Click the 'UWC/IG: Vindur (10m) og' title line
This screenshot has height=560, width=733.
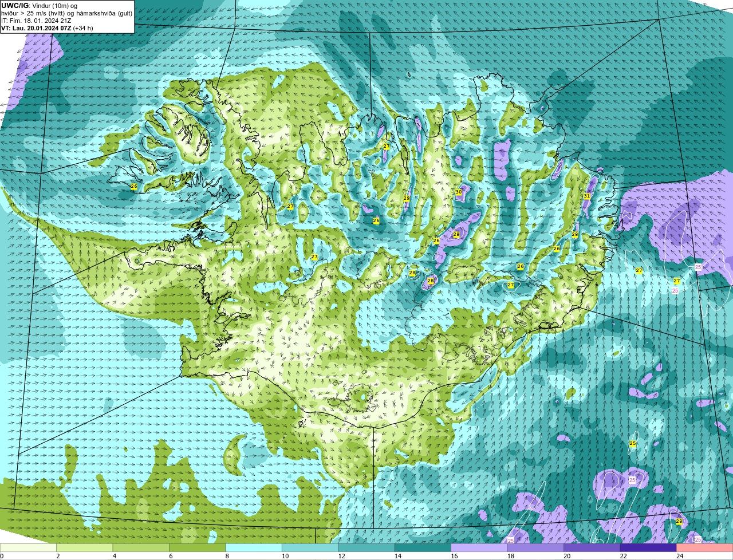[x=39, y=6]
